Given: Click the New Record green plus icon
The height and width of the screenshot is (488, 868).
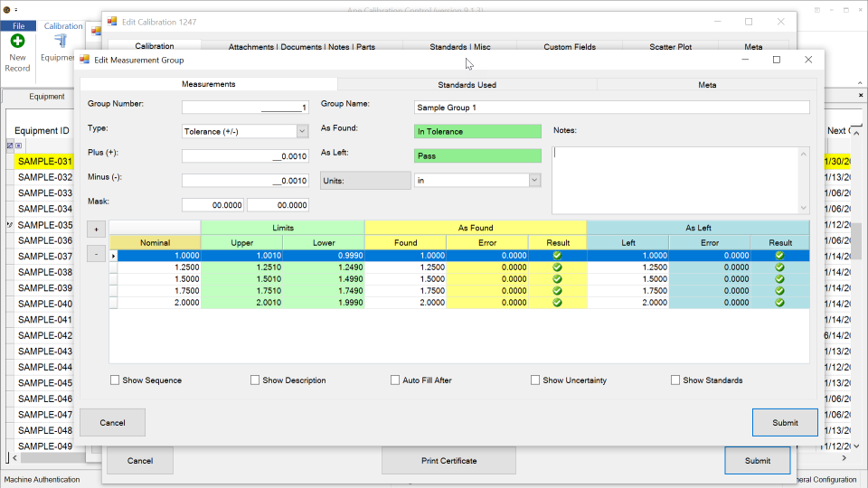Looking at the screenshot, I should 18,41.
